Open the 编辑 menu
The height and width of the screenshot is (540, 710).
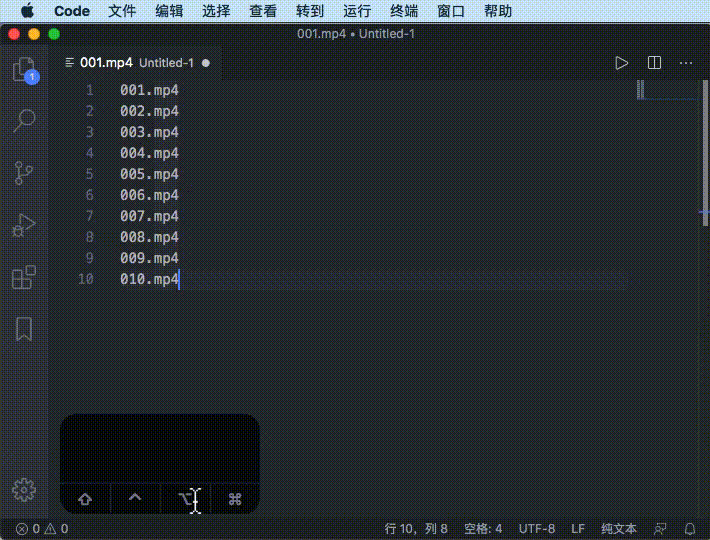click(169, 11)
